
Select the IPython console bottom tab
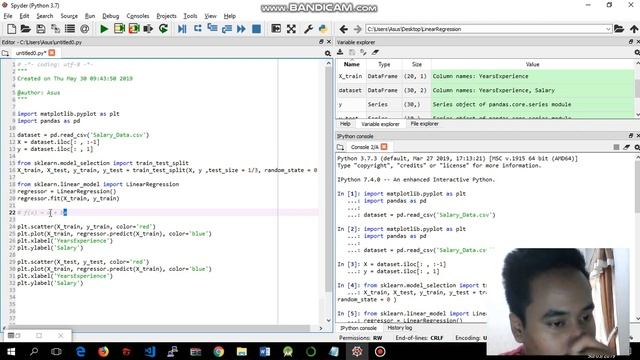358,328
